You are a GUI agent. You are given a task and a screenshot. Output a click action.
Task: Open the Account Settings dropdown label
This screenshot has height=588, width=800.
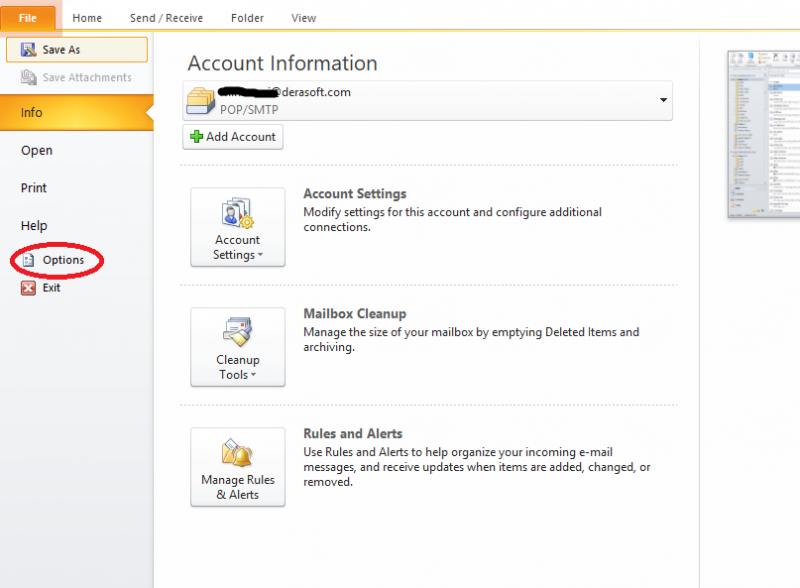237,248
